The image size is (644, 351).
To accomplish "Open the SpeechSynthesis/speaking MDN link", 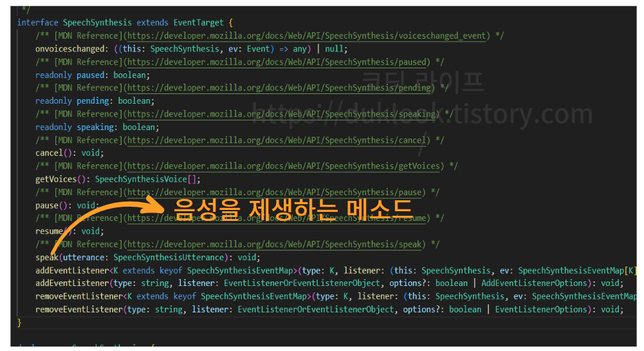I will click(x=281, y=114).
